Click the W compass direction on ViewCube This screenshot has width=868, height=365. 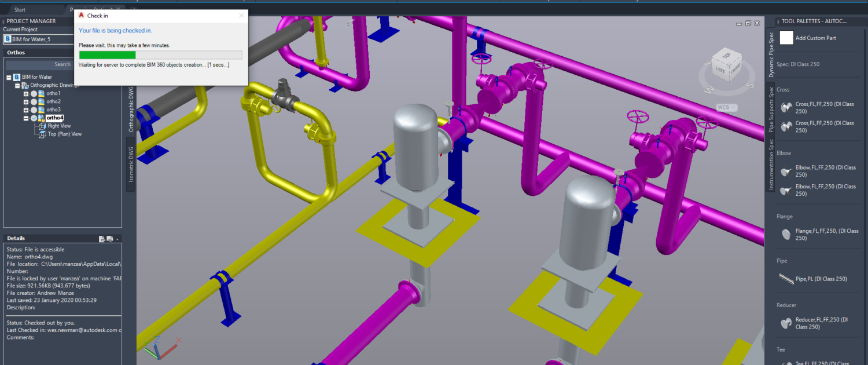(x=709, y=90)
